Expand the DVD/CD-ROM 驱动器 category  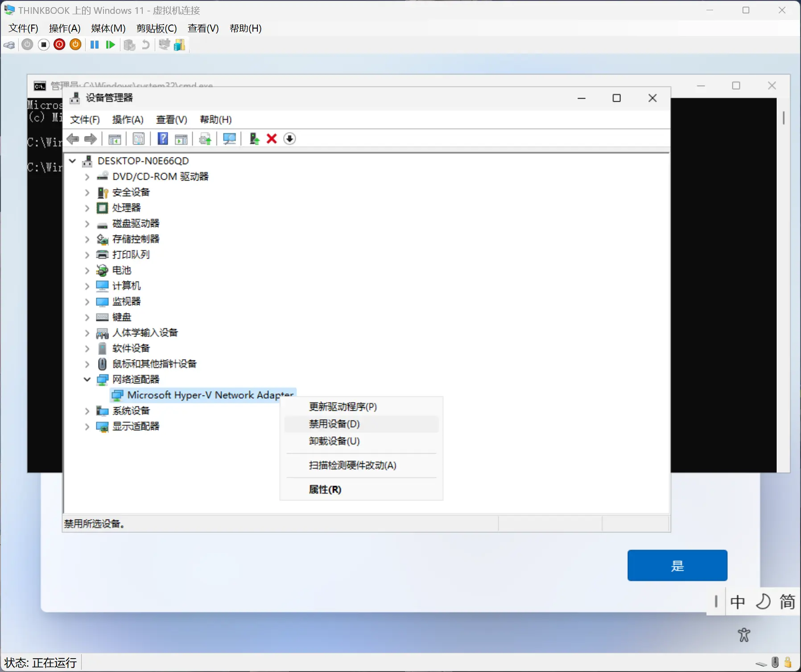coord(87,177)
